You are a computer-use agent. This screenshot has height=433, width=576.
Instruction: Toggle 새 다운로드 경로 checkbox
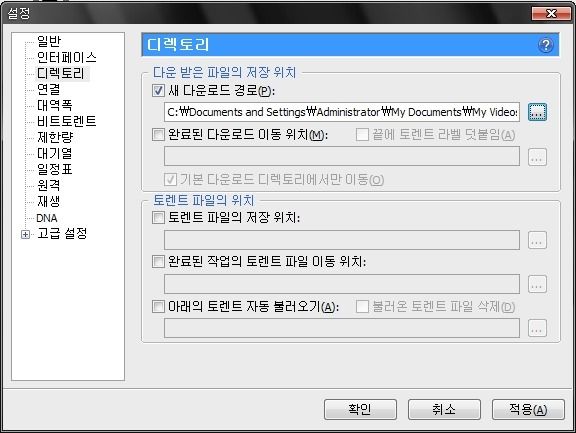(158, 90)
